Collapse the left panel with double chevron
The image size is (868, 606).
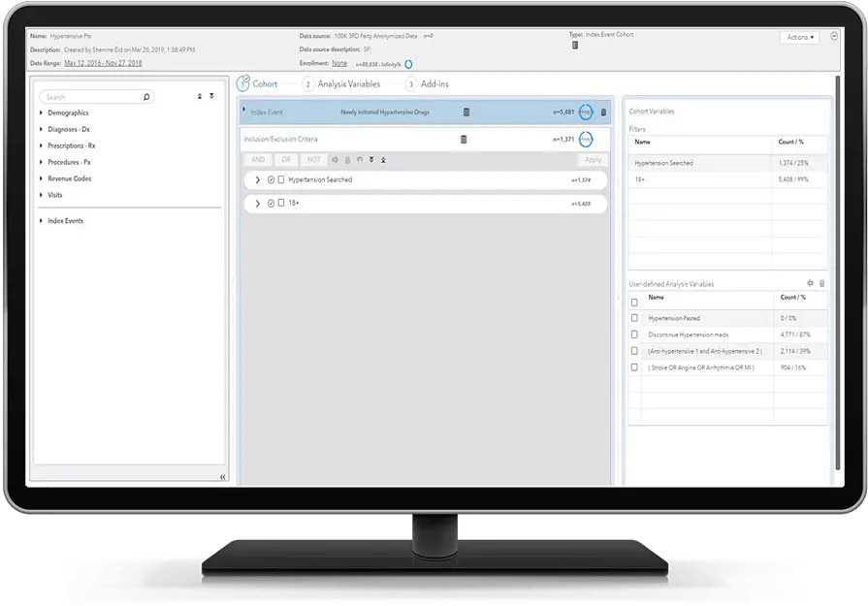click(222, 477)
